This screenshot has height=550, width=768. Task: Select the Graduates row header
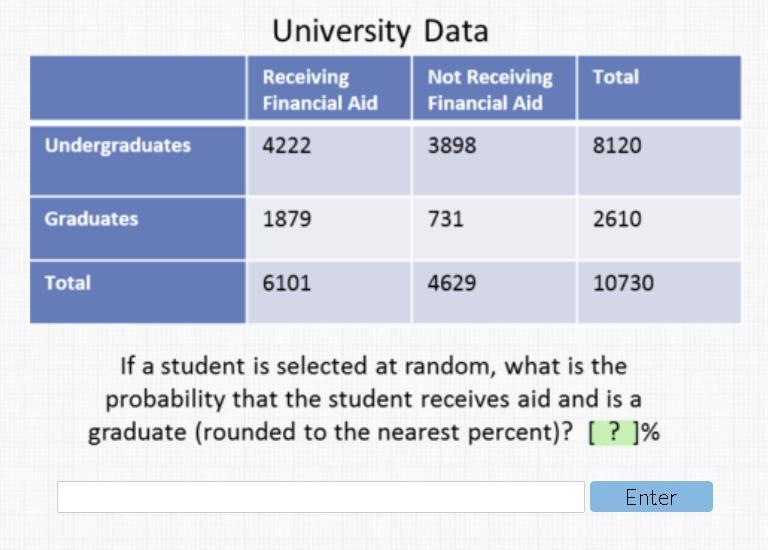pyautogui.click(x=91, y=219)
